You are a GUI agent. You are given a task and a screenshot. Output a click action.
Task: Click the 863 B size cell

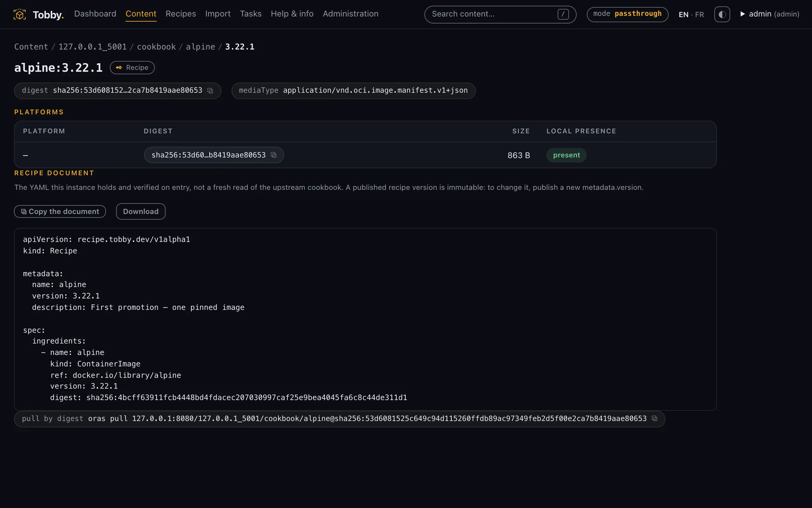click(519, 155)
